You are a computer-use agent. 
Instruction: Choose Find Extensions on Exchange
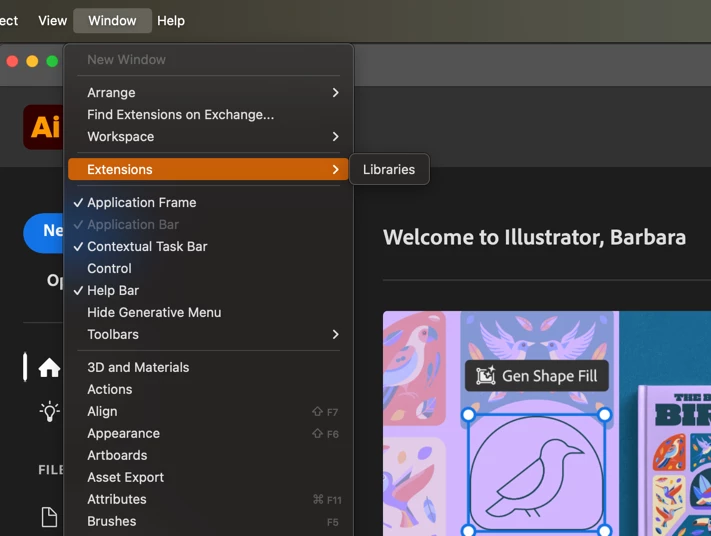coord(208,115)
